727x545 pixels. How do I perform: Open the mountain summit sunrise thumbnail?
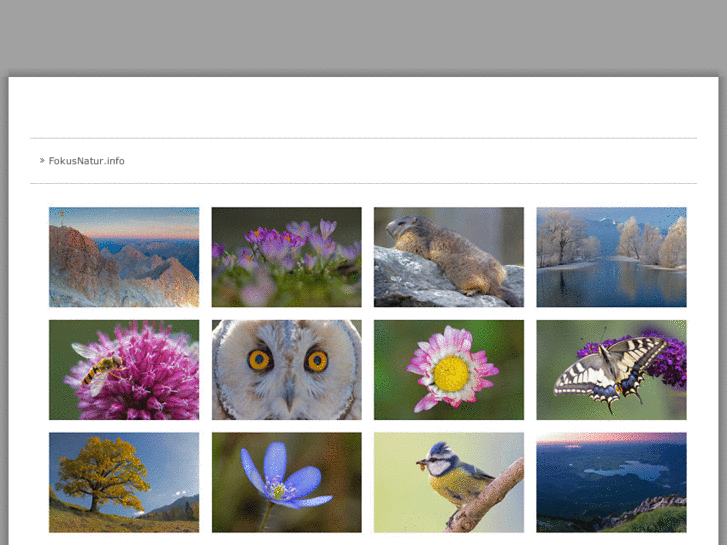tap(124, 257)
